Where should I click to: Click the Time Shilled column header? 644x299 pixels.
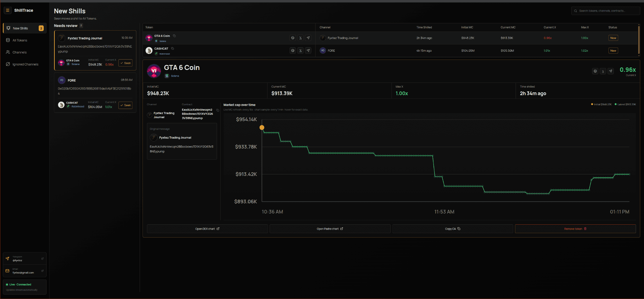pos(424,27)
